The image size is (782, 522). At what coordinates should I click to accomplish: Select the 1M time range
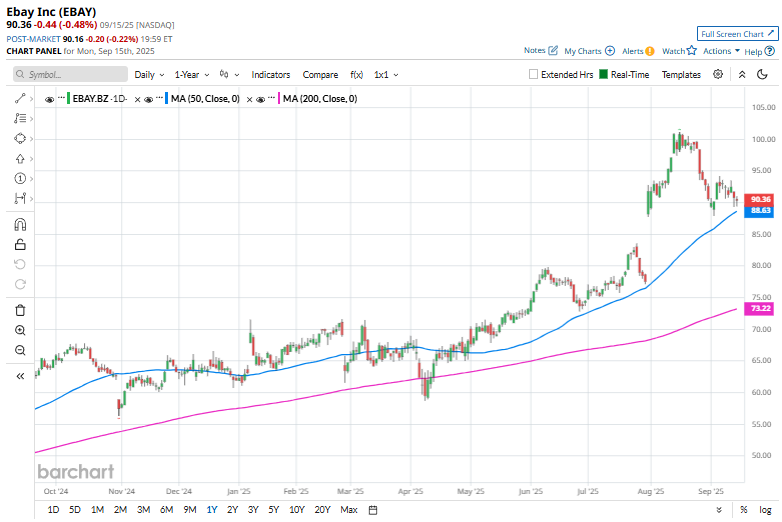click(97, 510)
